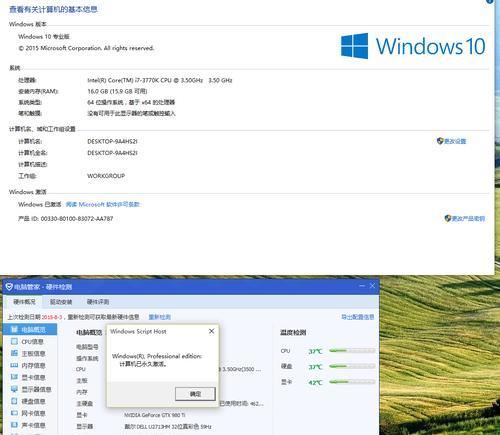The width and height of the screenshot is (500, 435).
Task: Click the 显卡 temperature bar
Action: click(x=352, y=382)
